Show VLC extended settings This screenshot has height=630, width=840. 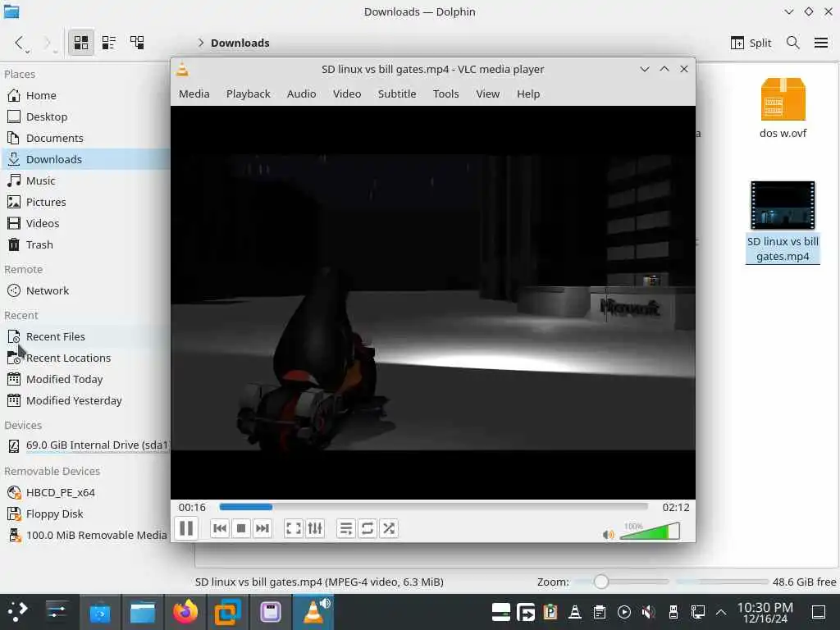tap(315, 529)
